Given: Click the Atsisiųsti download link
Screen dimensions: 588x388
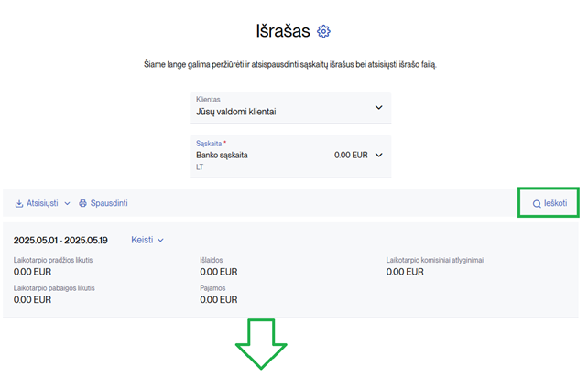Looking at the screenshot, I should tap(42, 203).
